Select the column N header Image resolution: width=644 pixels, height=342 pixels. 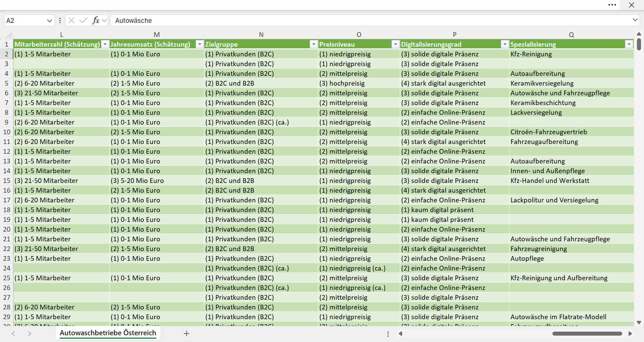coord(261,35)
